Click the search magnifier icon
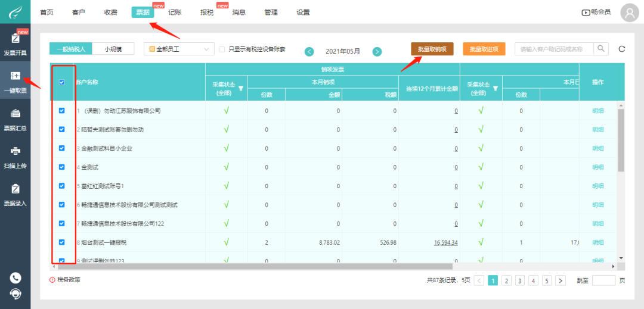 601,49
